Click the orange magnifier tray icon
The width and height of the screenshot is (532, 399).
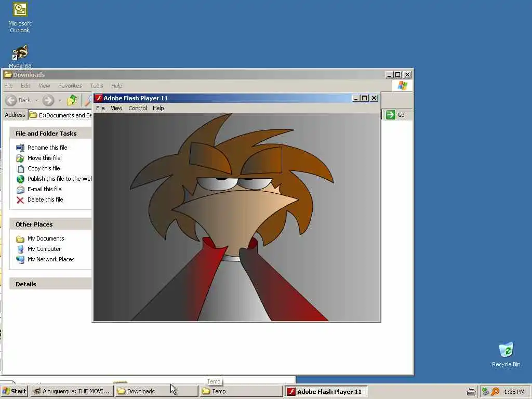click(x=495, y=392)
